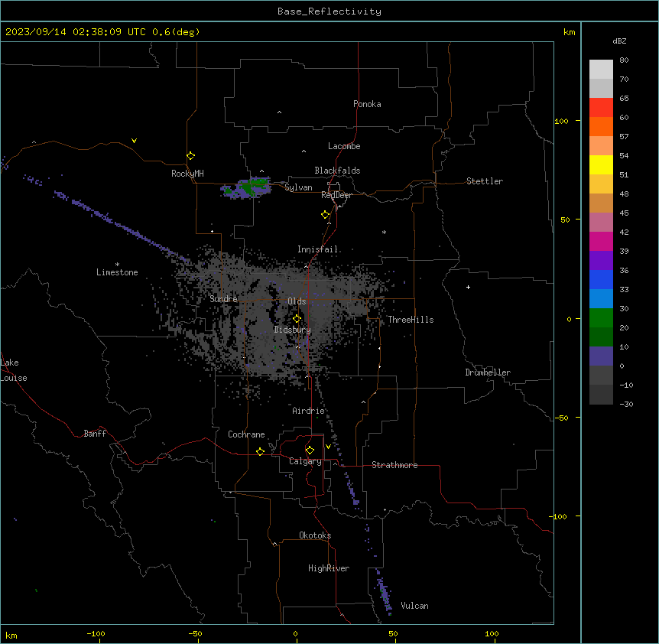659x644 pixels.
Task: Click the purple echo band northwest of Vulcan
Action: [x=384, y=592]
